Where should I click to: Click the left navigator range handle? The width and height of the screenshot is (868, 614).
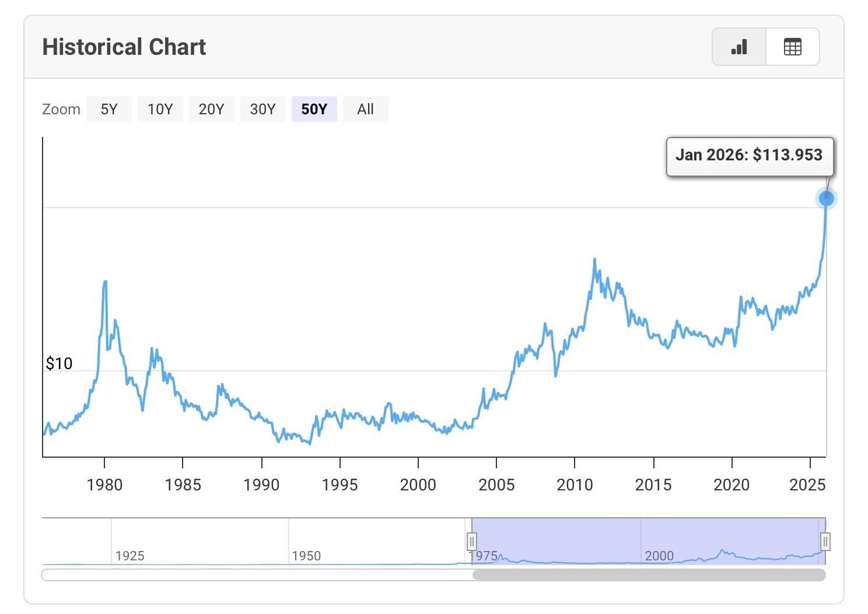pos(472,542)
